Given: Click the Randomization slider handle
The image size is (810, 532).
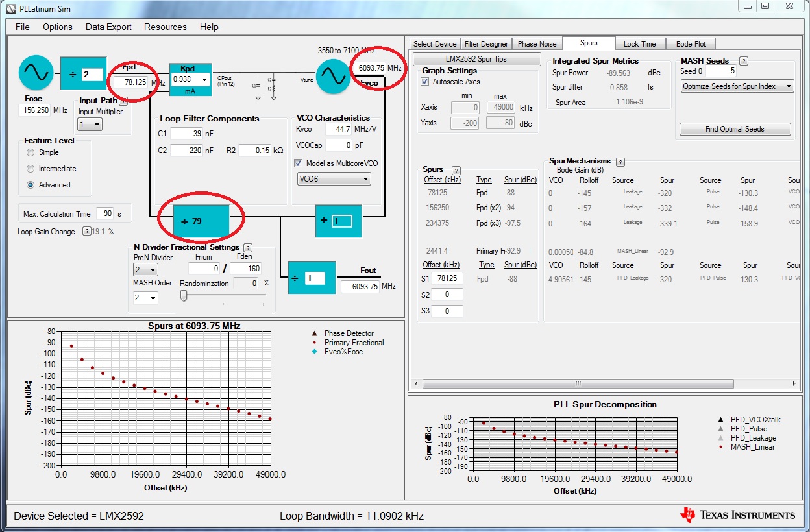Looking at the screenshot, I should pos(184,296).
